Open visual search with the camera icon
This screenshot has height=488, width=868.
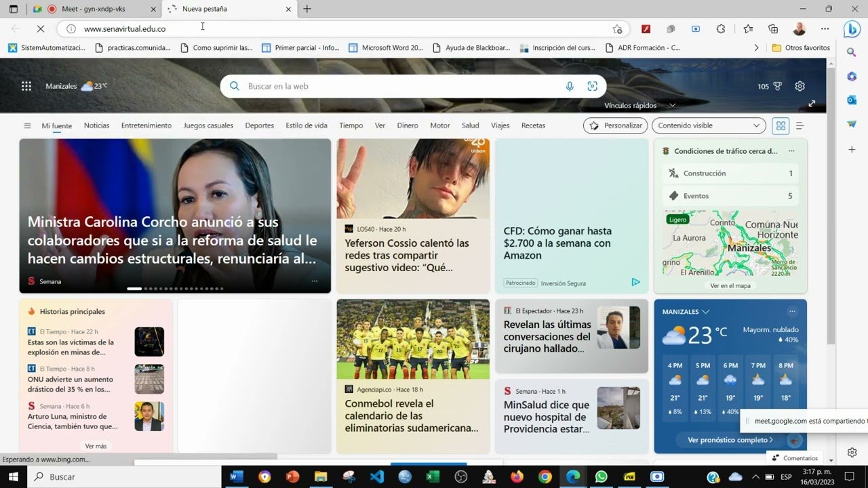click(x=592, y=86)
